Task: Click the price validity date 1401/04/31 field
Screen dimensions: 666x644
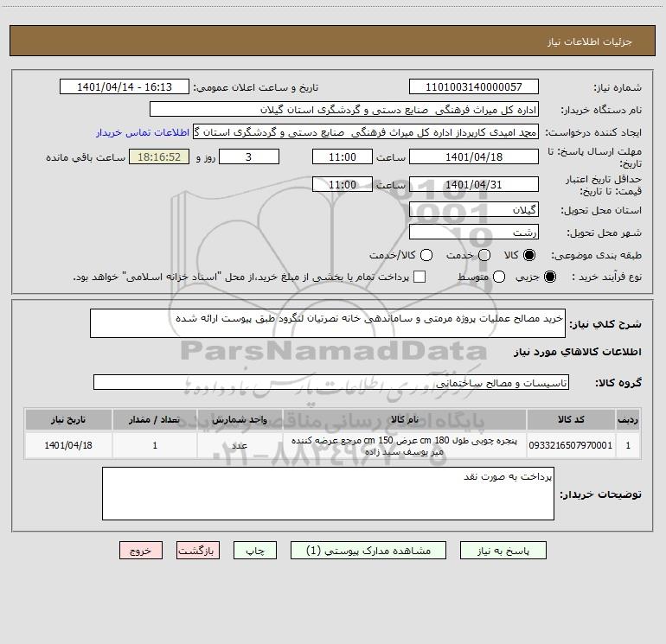Action: pos(474,184)
